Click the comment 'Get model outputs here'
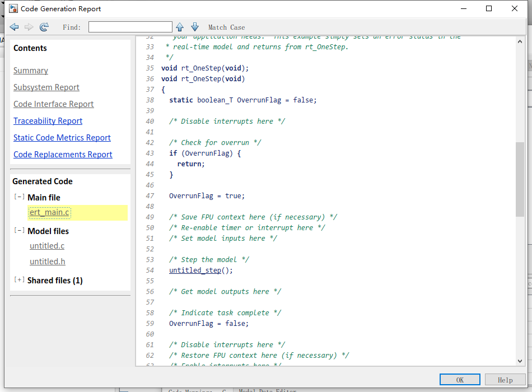Screen dimensions: 532x392 tap(225, 292)
